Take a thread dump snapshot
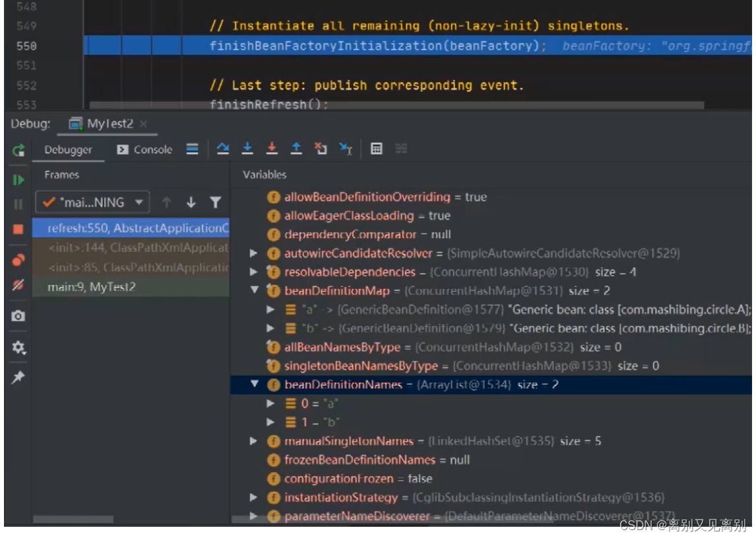Image resolution: width=756 pixels, height=538 pixels. (18, 316)
